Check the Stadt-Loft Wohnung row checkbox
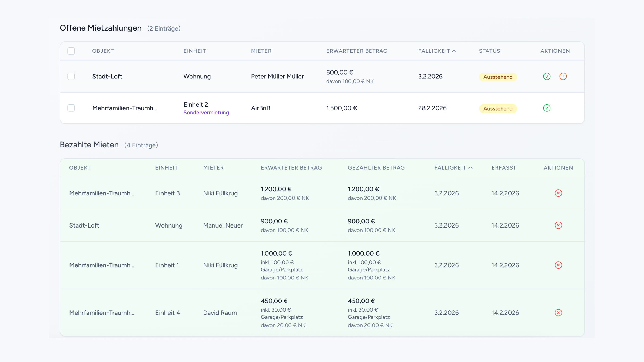The height and width of the screenshot is (362, 644). [71, 76]
